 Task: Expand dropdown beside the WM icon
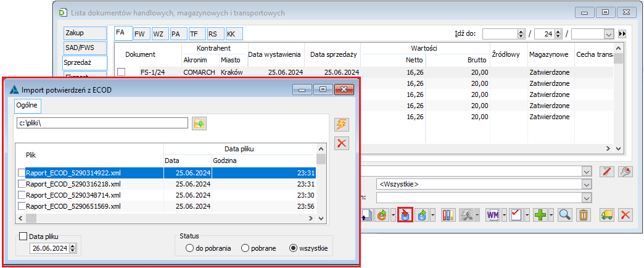tap(503, 214)
